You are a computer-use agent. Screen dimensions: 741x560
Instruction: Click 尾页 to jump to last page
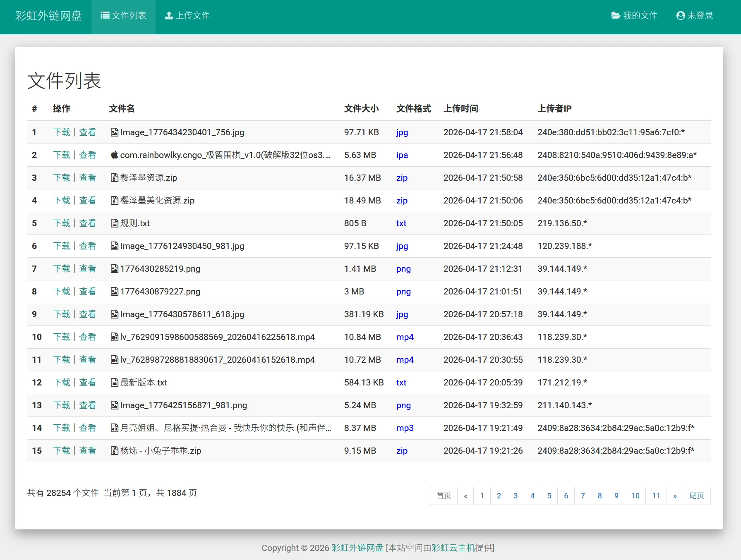pyautogui.click(x=697, y=496)
